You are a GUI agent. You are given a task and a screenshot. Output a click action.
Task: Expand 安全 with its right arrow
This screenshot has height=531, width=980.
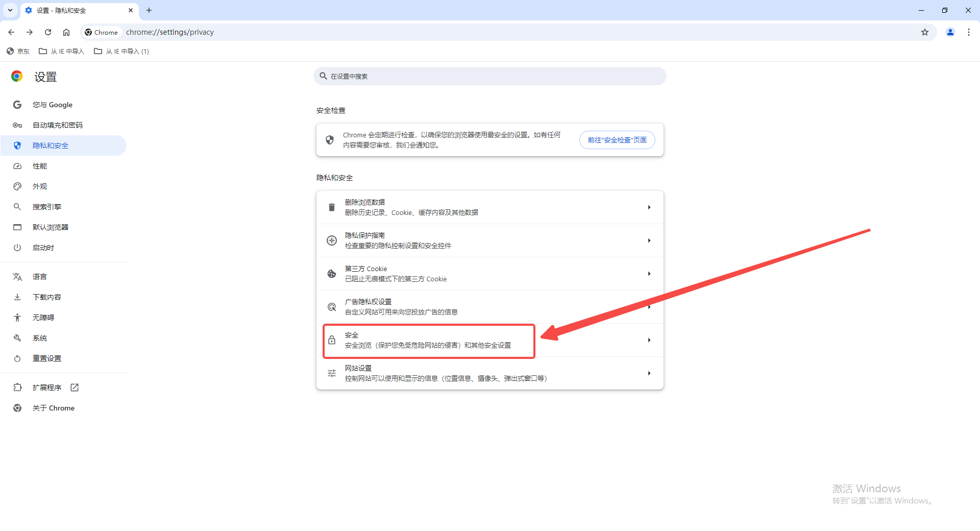click(649, 340)
